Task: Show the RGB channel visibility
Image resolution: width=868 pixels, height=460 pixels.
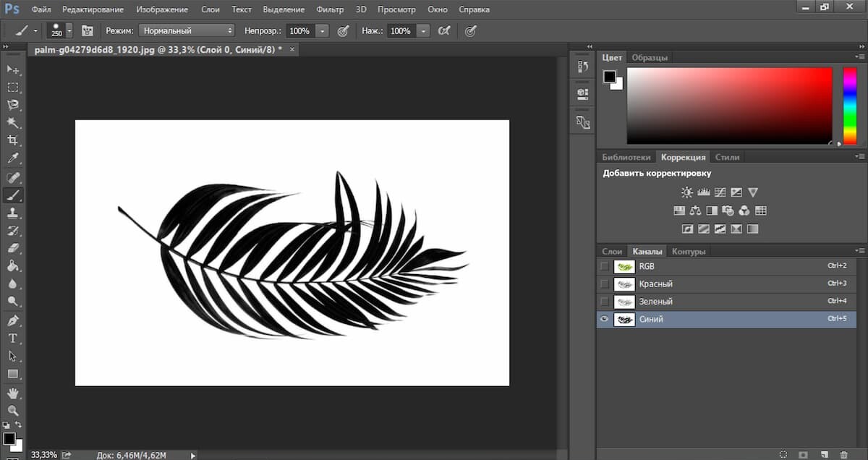Action: click(604, 266)
